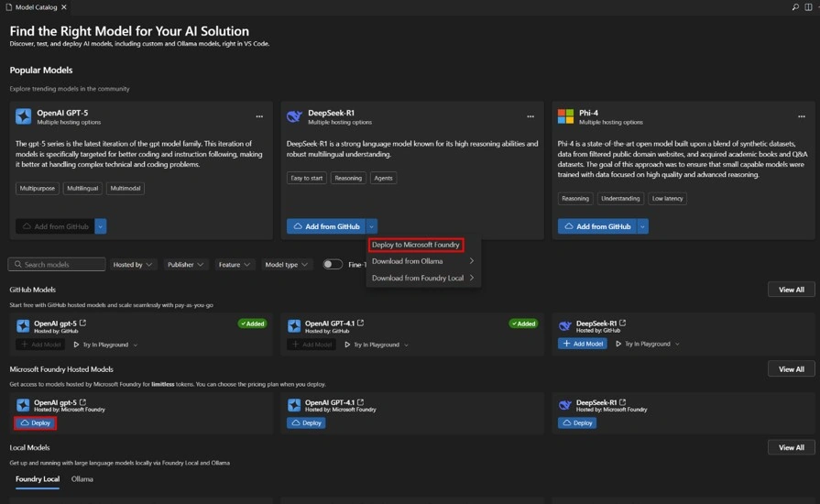Click the OpenAI GPT-4.1 icon under Foundry Hosted Models
Image resolution: width=820 pixels, height=504 pixels.
(294, 405)
